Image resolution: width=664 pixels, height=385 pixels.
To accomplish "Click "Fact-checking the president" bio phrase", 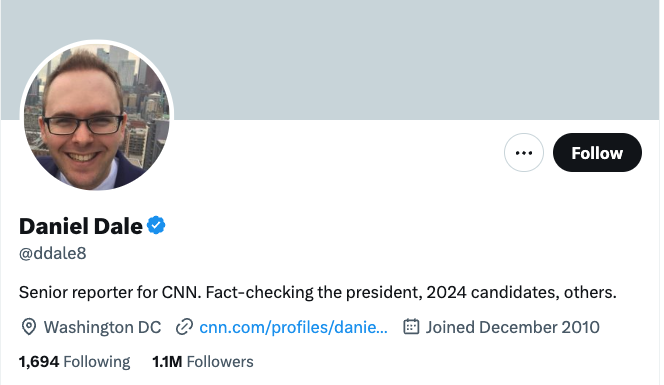I will (314, 292).
